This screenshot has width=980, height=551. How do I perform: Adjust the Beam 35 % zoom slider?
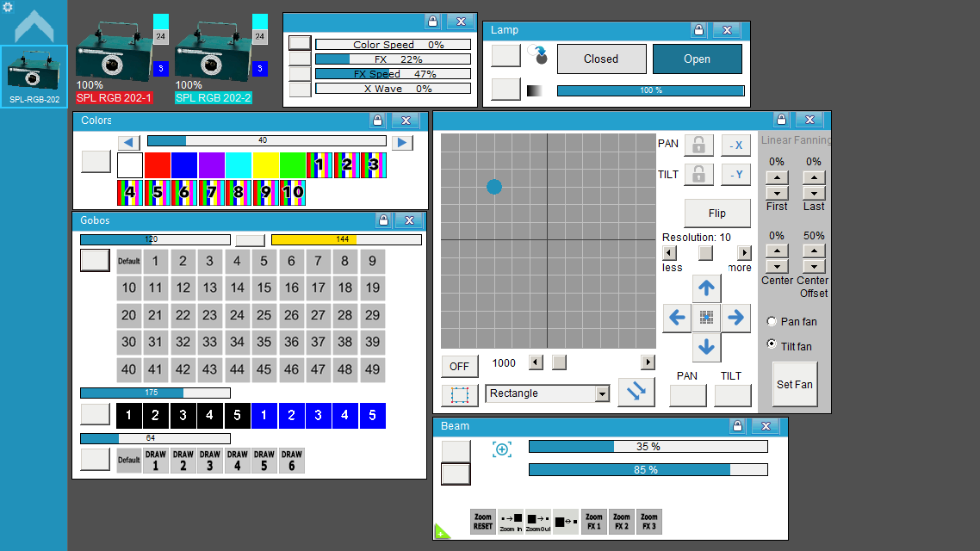(x=648, y=447)
